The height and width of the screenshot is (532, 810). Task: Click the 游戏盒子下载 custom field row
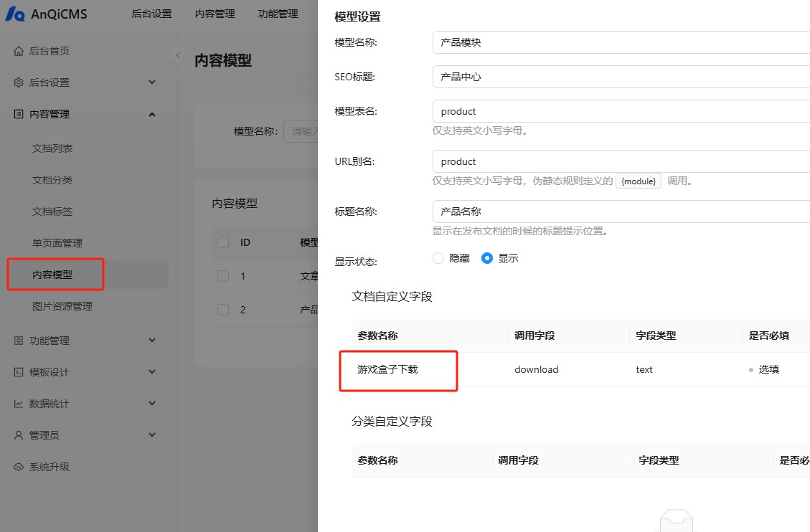click(387, 370)
